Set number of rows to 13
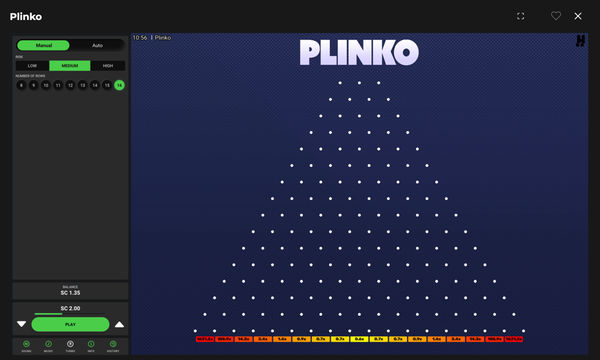600x360 pixels. coord(83,85)
